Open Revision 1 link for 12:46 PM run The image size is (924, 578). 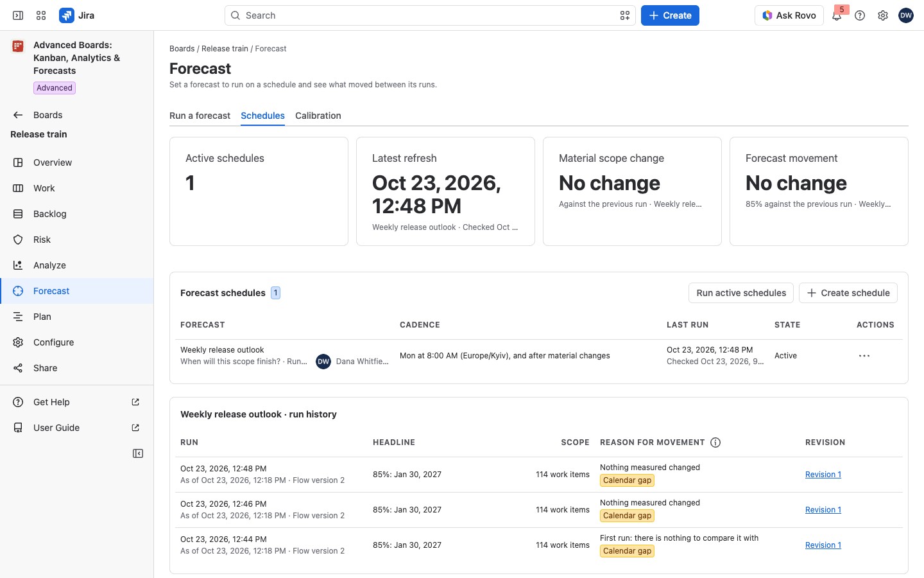coord(823,510)
